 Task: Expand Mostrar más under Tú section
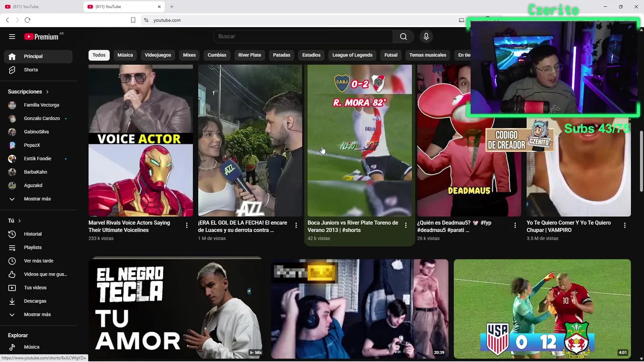click(x=38, y=314)
